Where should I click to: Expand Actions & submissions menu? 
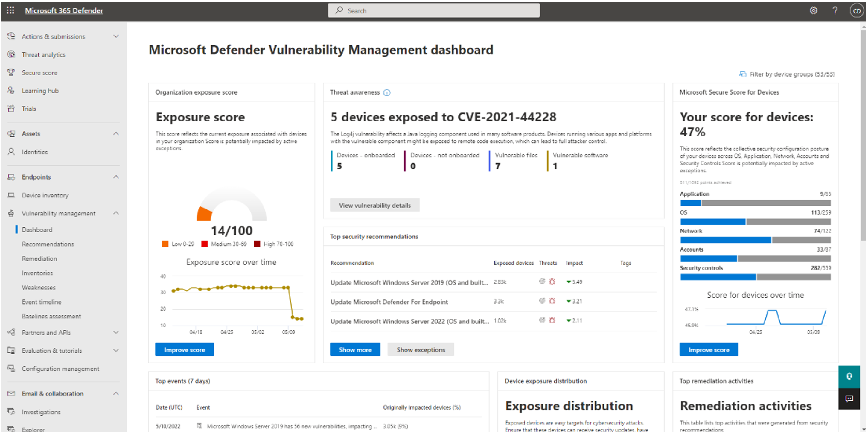(116, 36)
